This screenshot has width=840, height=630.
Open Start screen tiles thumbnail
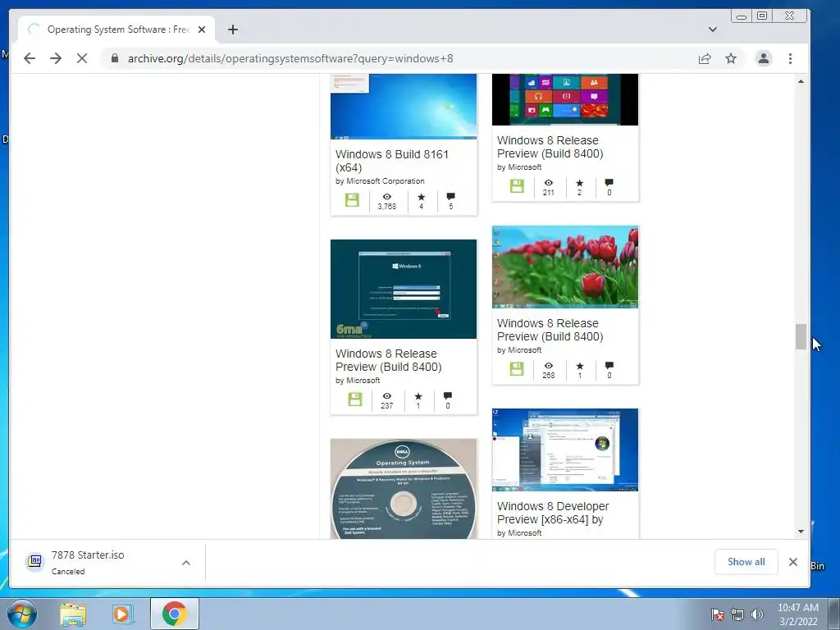tap(565, 99)
